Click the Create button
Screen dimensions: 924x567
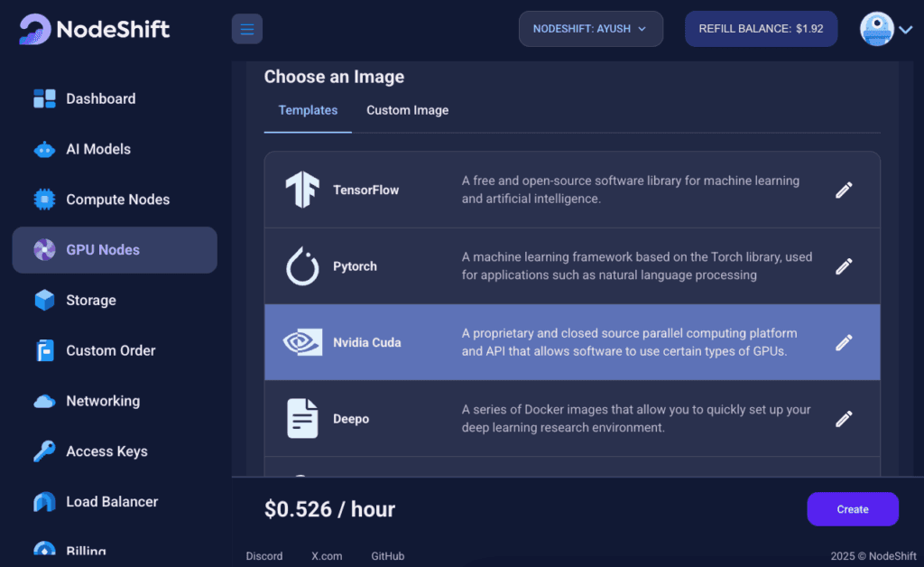[x=853, y=509]
